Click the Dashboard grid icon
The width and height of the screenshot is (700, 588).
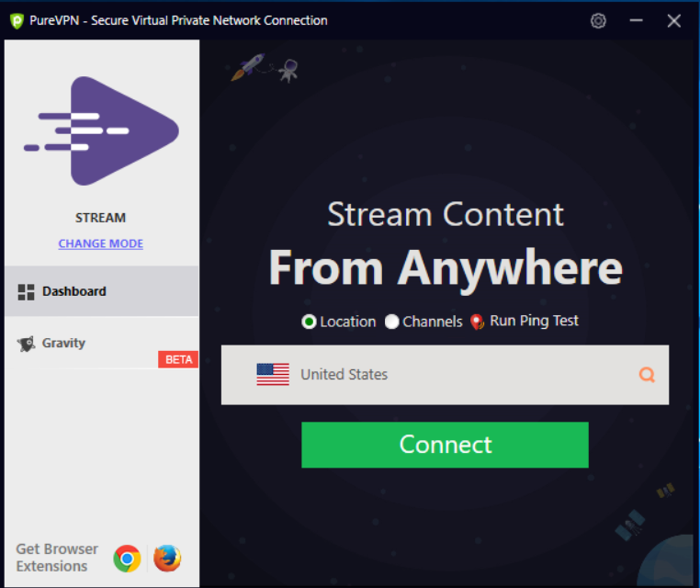pos(26,292)
